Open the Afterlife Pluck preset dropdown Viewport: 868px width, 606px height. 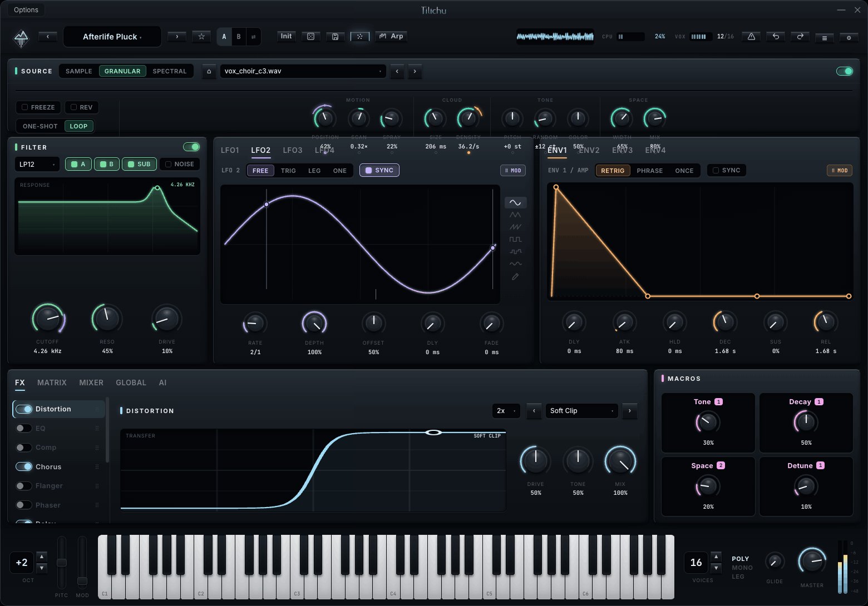[x=112, y=37]
